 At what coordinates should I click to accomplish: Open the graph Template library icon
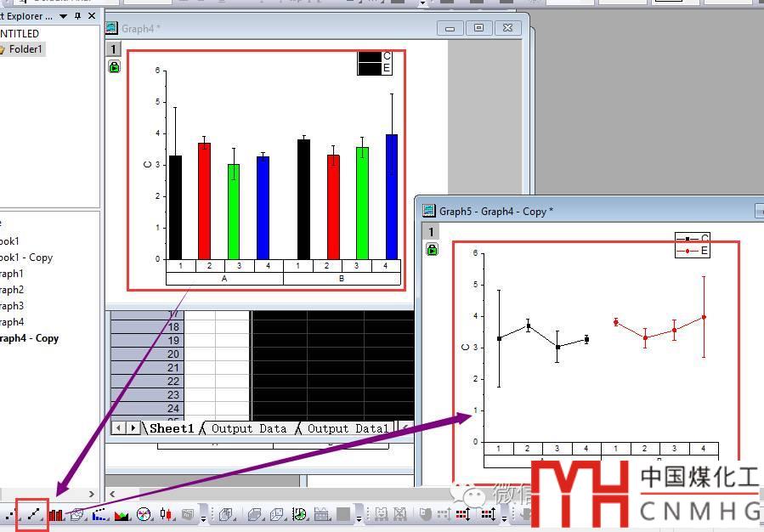coord(188,514)
